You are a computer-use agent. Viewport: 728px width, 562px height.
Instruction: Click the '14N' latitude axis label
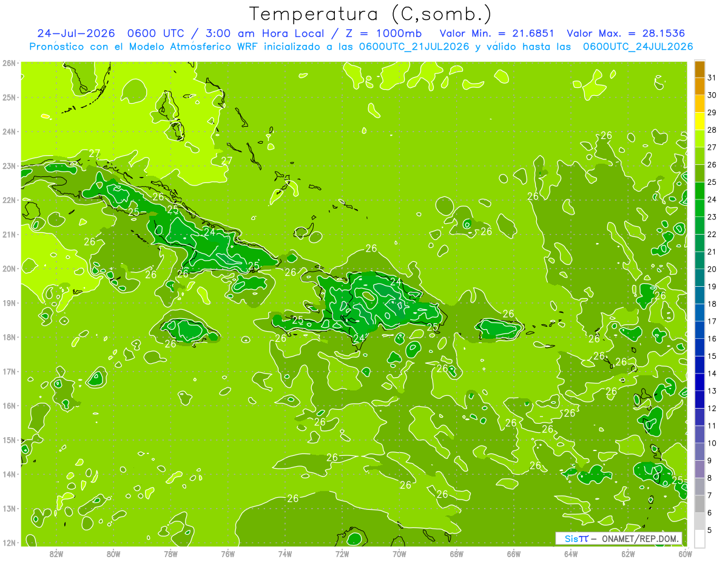click(x=8, y=474)
